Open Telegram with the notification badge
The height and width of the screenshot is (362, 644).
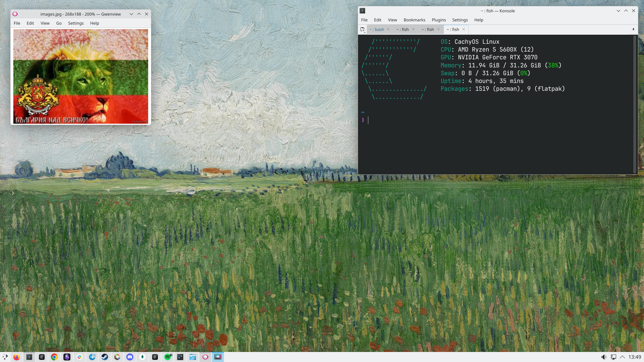[x=92, y=357]
